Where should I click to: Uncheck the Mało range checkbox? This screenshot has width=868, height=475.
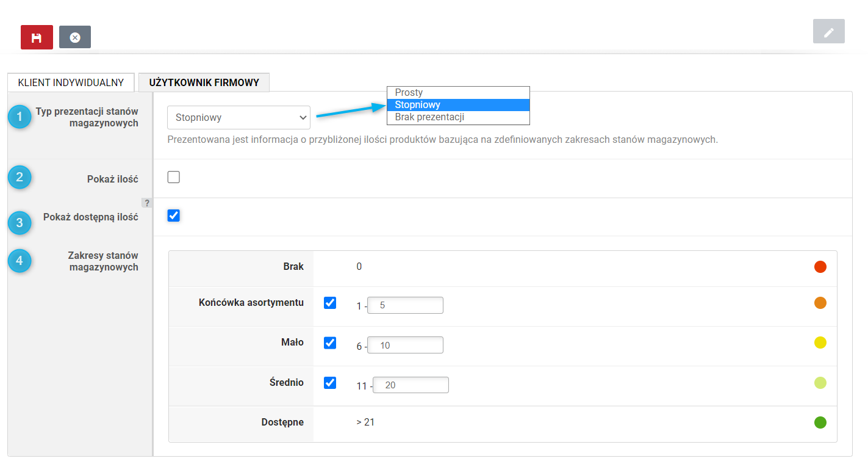[x=330, y=343]
